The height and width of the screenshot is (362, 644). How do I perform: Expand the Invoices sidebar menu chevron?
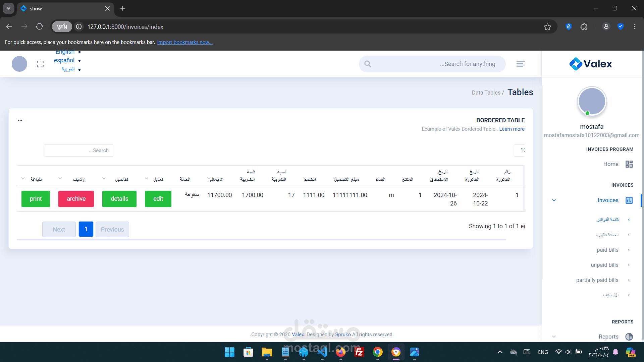[554, 200]
